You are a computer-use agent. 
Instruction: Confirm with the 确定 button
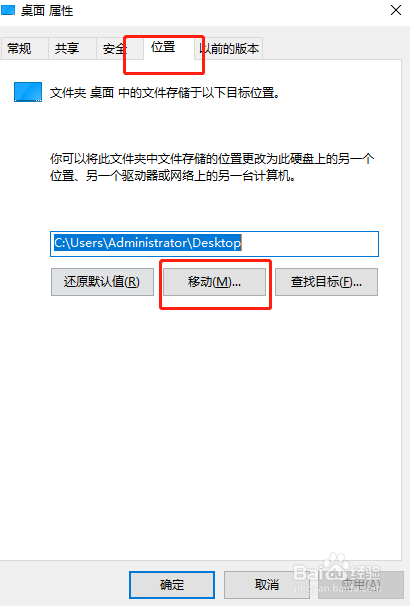click(x=172, y=585)
